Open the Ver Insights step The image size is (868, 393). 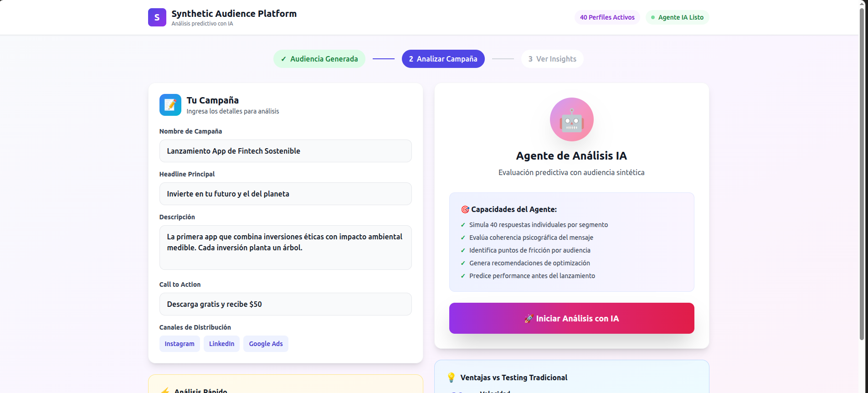(552, 59)
